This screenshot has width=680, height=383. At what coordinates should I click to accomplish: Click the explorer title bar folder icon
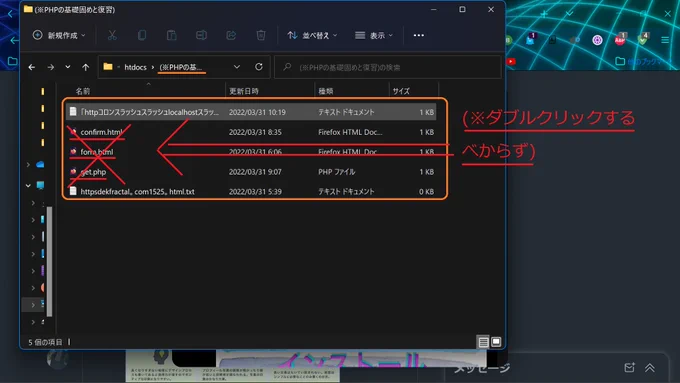click(x=28, y=9)
